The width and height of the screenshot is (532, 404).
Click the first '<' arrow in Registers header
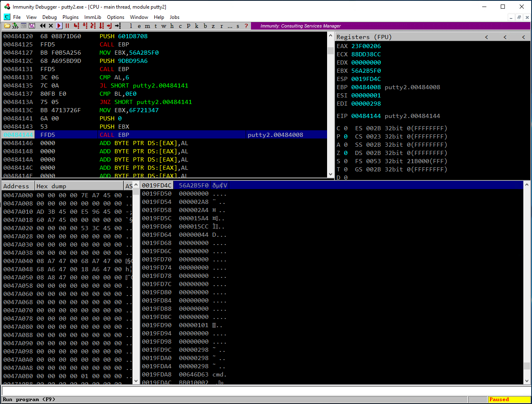coord(486,37)
